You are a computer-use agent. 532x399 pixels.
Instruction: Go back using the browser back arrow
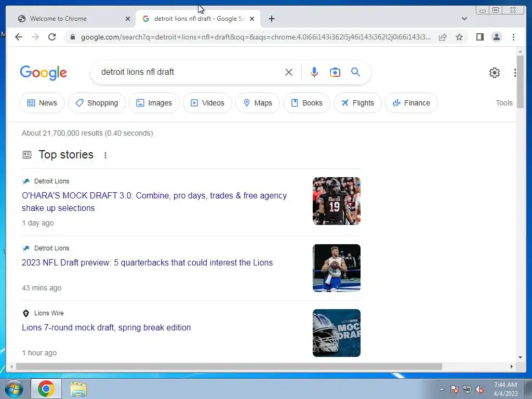19,37
